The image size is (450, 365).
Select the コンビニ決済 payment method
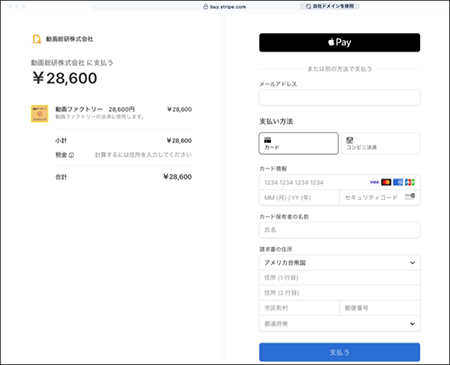[x=381, y=143]
